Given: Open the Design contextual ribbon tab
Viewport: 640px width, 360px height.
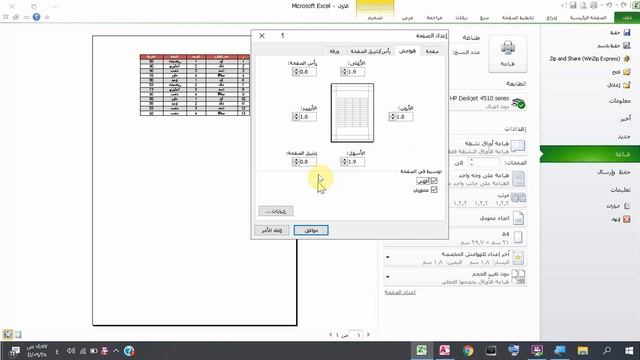Looking at the screenshot, I should pos(375,18).
